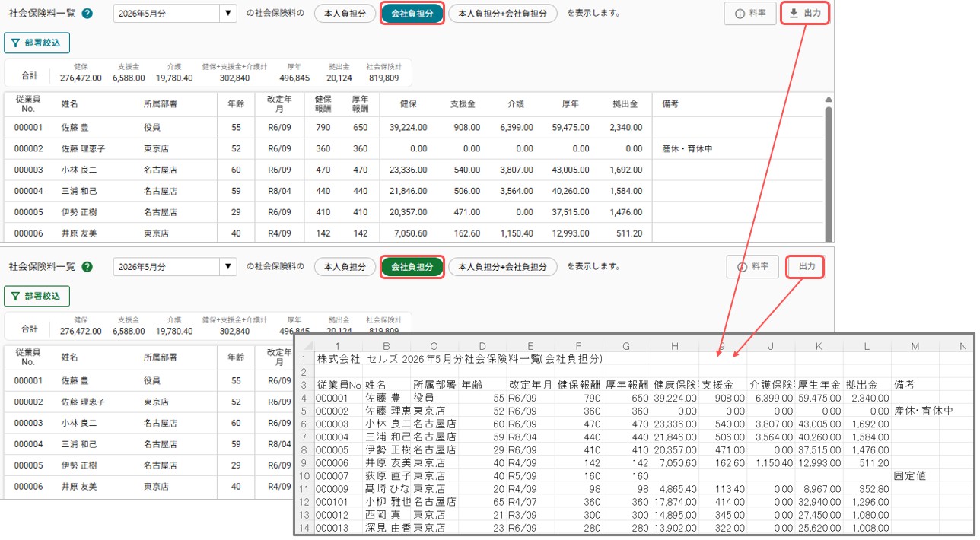
Task: Select 本人負担分 in the green panel
Action: pos(345,267)
